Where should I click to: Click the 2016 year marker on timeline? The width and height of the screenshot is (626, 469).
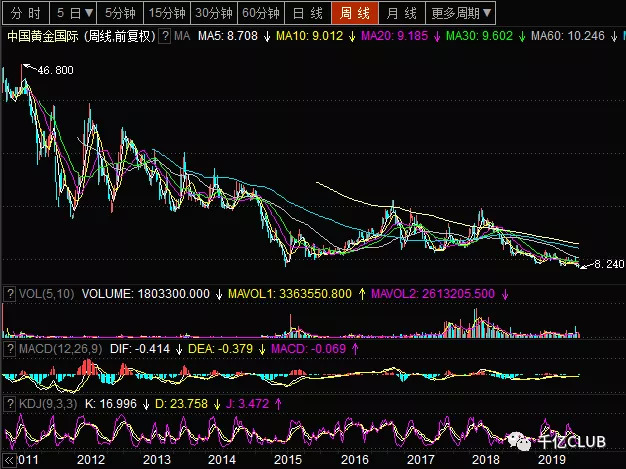[355, 460]
